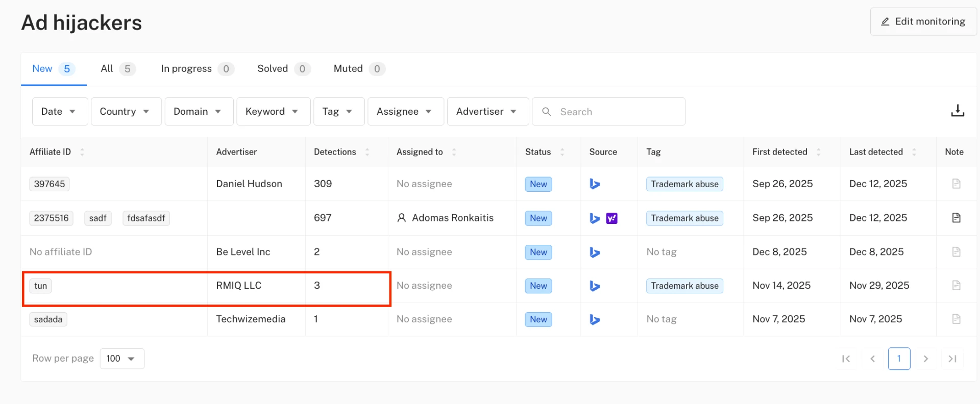Open note icon in RMIQ LLC row
Screen dimensions: 980x404
[956, 285]
